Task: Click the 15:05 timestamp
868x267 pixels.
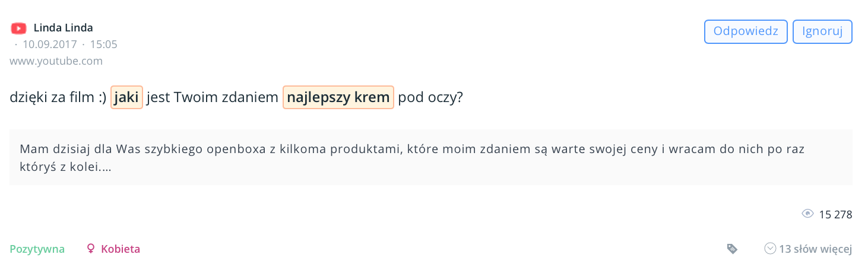Action: point(103,44)
